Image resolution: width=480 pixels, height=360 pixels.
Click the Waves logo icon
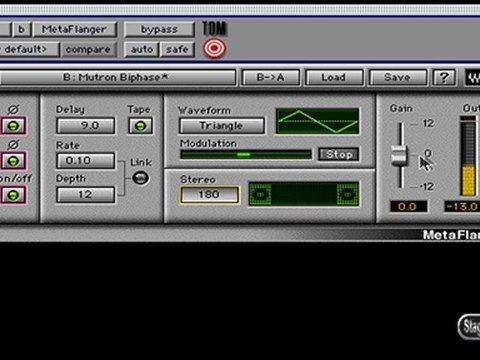tap(473, 78)
